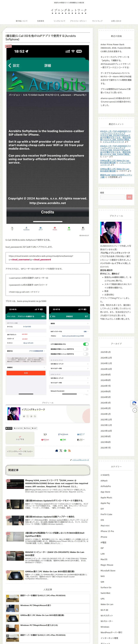Open 2023年7月 archive
Image resolution: width=138 pixels, height=644 pixels.
point(105,448)
